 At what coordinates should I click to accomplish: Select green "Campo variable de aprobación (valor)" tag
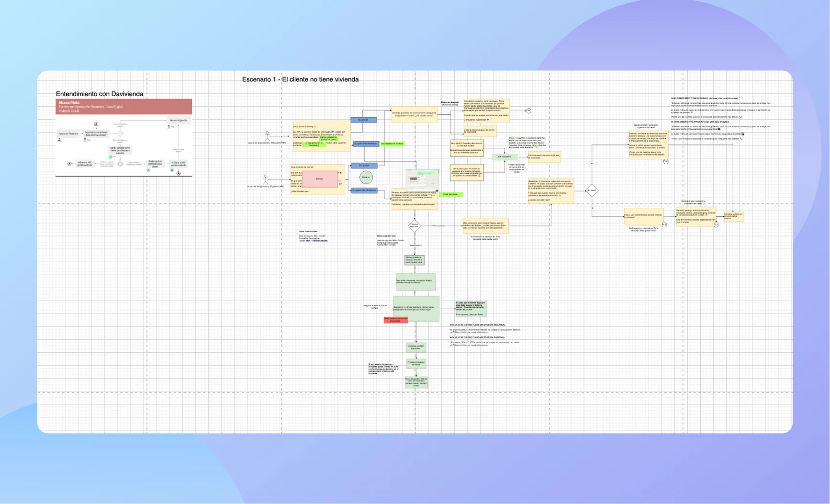(x=328, y=138)
